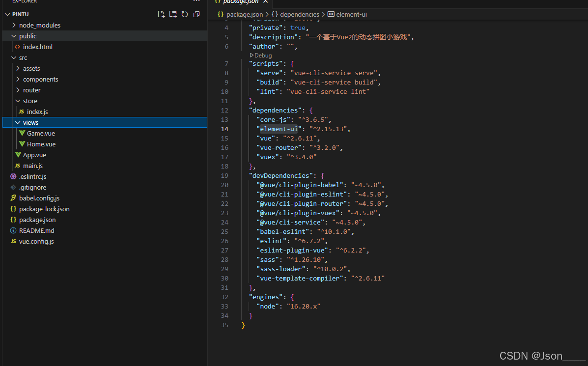Click the "devDependencies" key
Screen dimensions: 588x366
pos(281,176)
